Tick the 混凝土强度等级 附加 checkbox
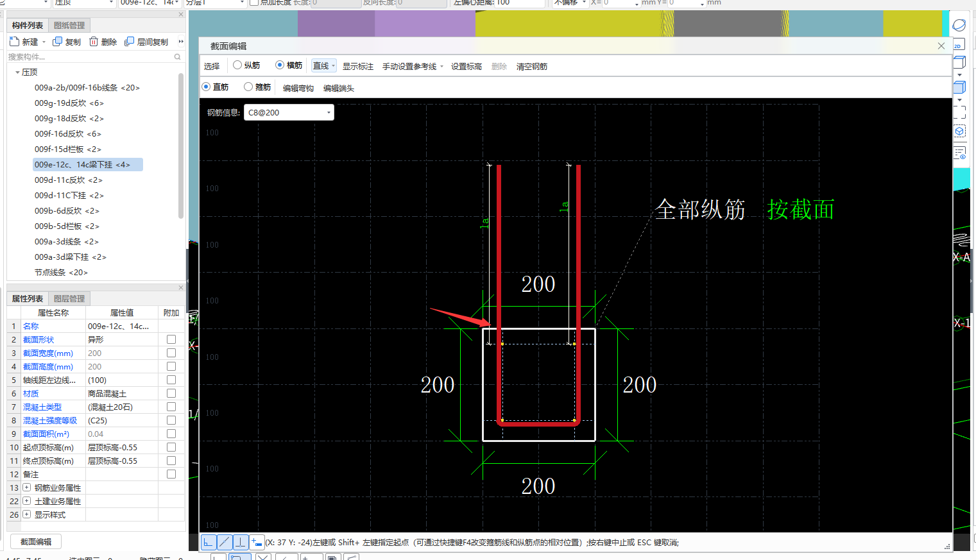Viewport: 976px width, 560px height. [171, 420]
